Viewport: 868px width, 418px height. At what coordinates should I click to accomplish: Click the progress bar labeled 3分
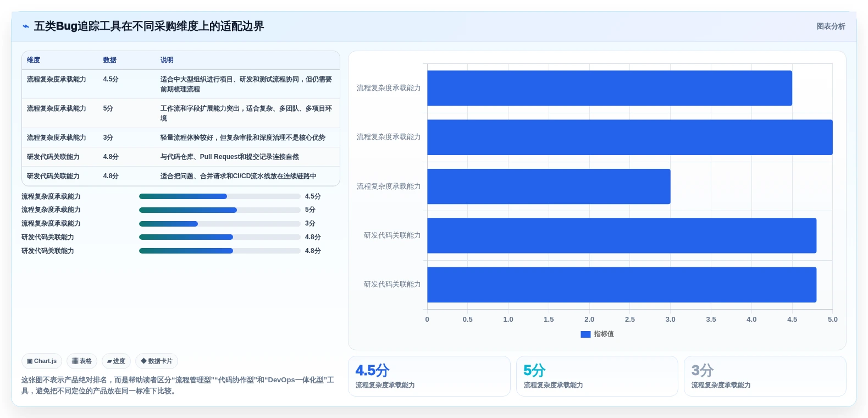tap(219, 224)
